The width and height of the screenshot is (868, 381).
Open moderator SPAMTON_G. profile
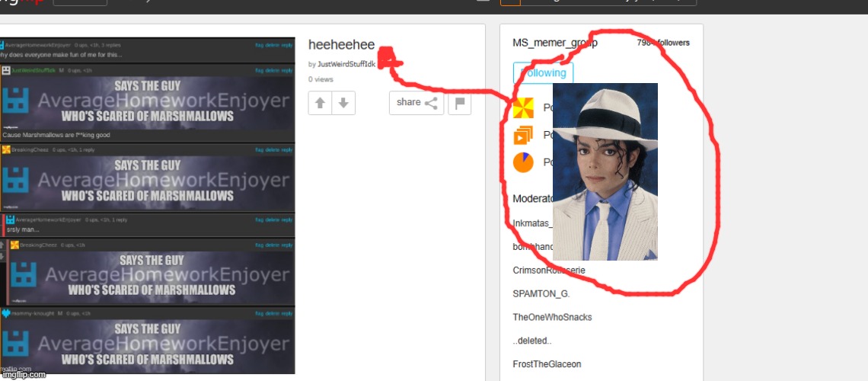click(x=541, y=293)
